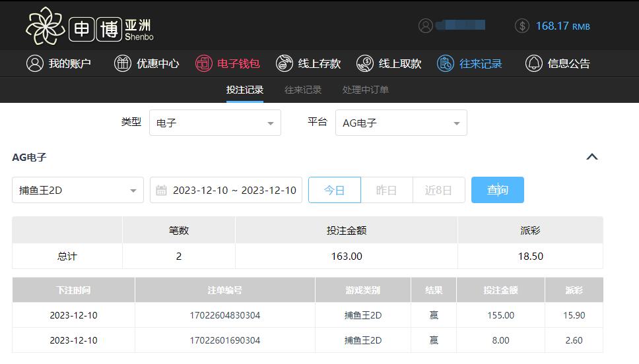The height and width of the screenshot is (364, 639).
Task: Click 捕鱼王2D in order 17022604830304 row
Action: click(363, 315)
